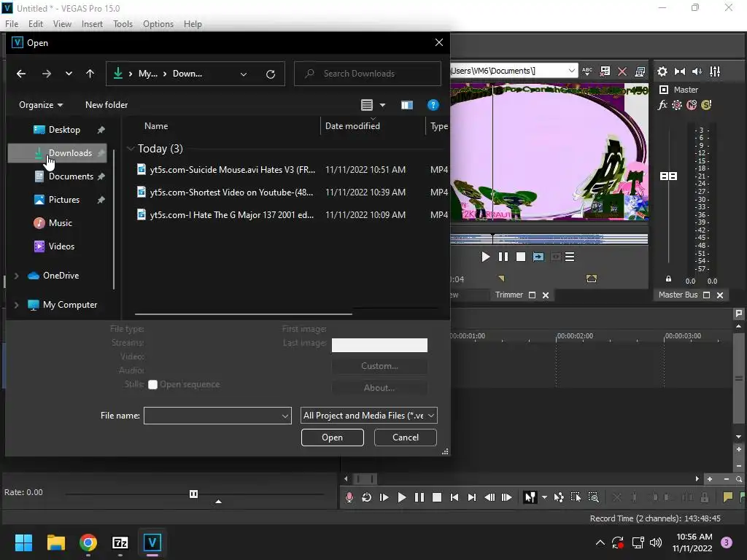Screen dimensions: 747x560
Task: Open the Edit menu
Action: (x=36, y=24)
